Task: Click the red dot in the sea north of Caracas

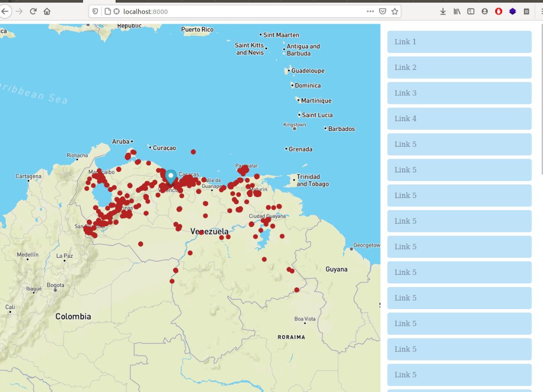Action: point(193,152)
